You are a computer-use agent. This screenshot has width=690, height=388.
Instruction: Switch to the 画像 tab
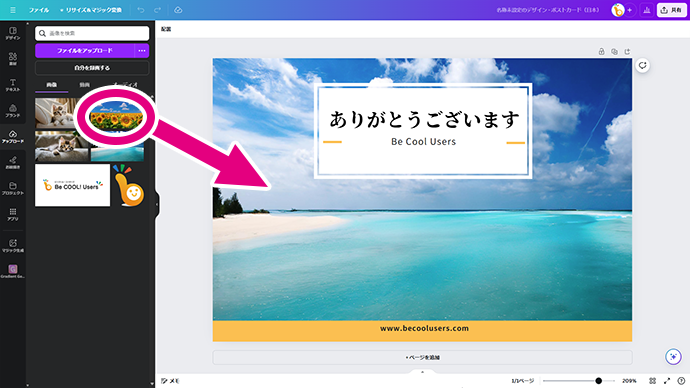coord(51,84)
